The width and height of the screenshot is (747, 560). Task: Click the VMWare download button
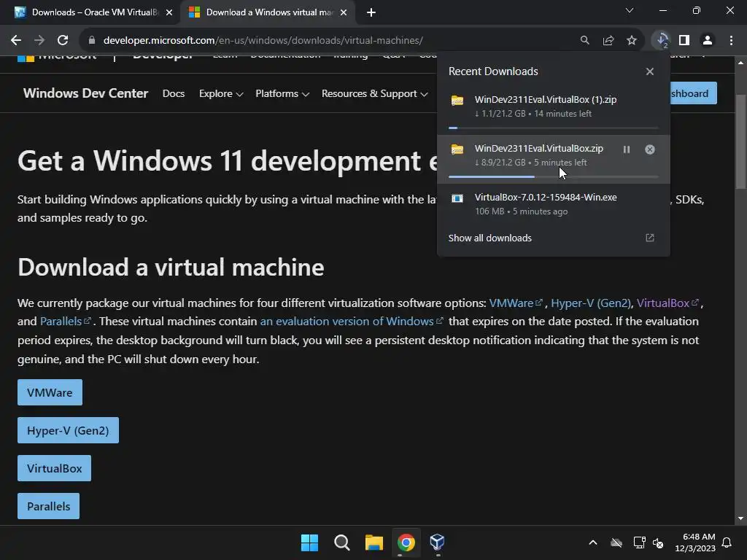[x=50, y=392]
